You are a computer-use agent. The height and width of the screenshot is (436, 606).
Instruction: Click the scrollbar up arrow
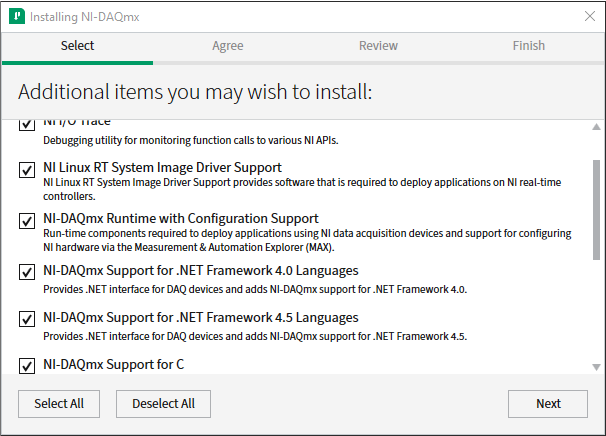point(596,127)
